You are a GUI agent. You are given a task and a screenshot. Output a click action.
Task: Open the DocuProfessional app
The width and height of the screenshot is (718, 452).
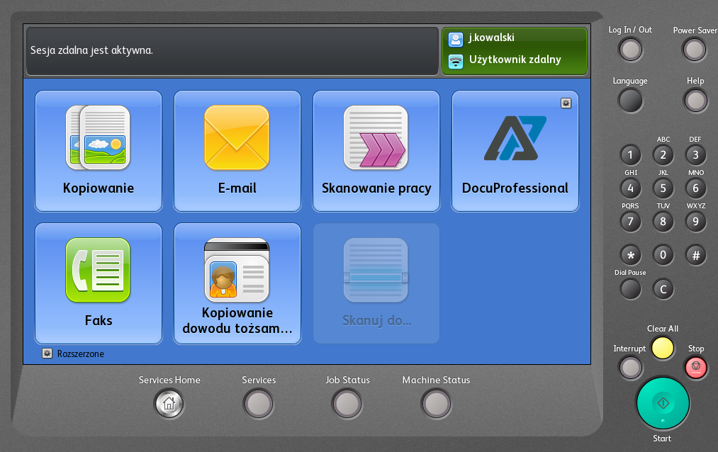click(x=515, y=151)
